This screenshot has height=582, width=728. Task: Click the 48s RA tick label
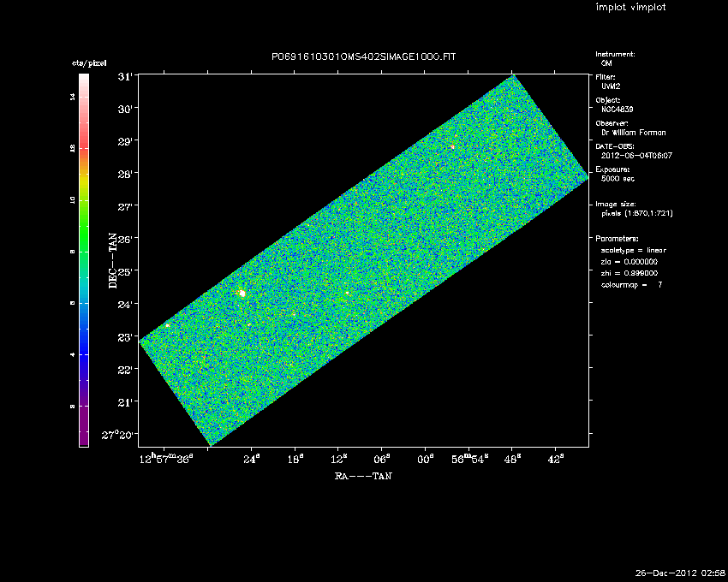click(512, 459)
